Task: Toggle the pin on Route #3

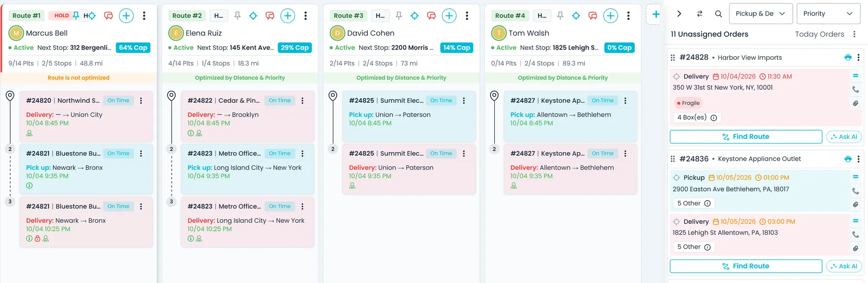Action: [x=399, y=16]
